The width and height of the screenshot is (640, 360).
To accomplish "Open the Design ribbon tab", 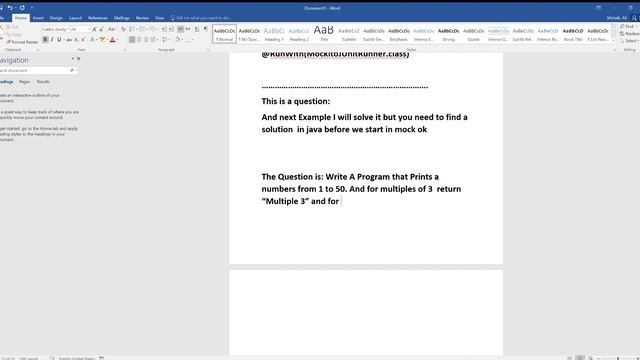I will click(56, 18).
